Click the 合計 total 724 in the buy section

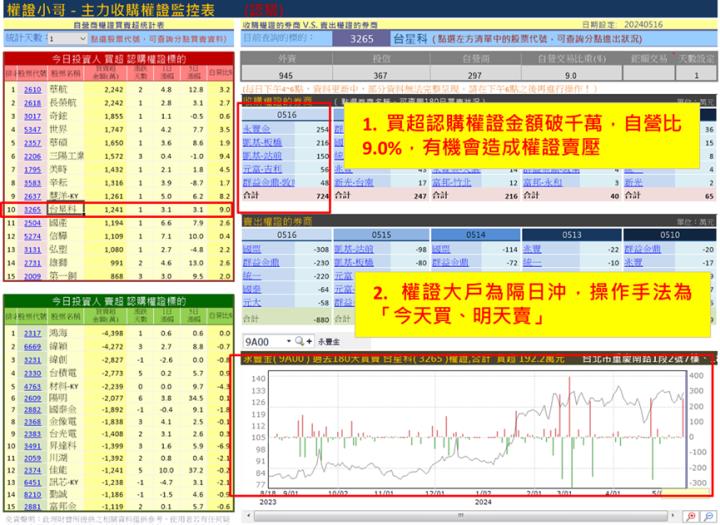(322, 196)
